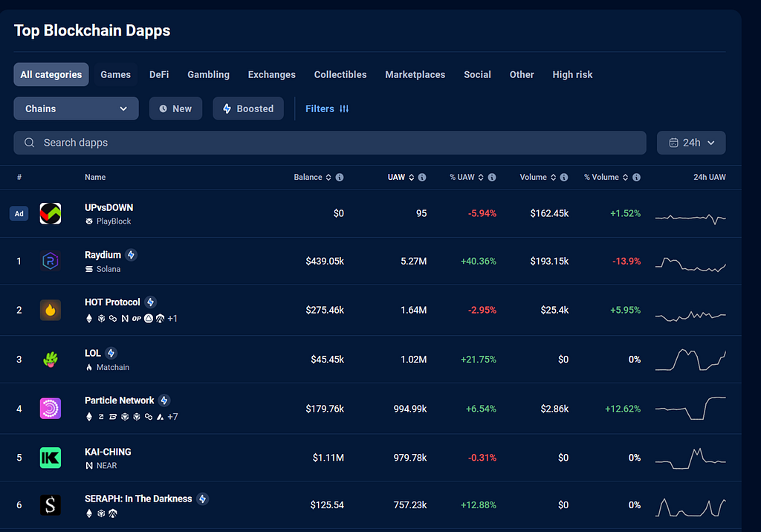Click the 24h UAW sparkline for KAI-CHING
The height and width of the screenshot is (532, 761).
[690, 458]
